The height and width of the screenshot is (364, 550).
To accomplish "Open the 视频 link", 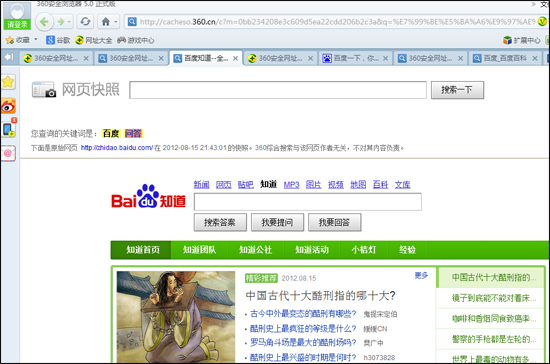I will [336, 184].
